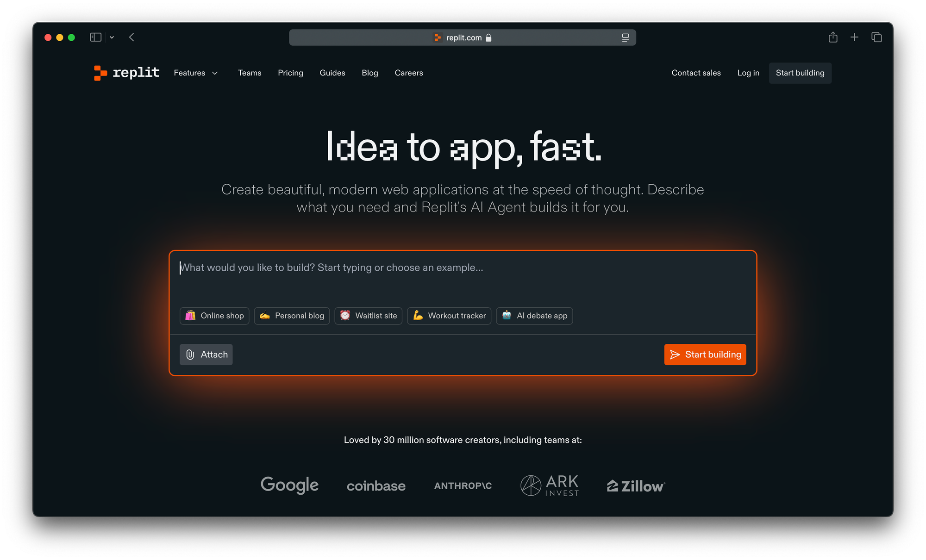Choose the Personal blog example chip
Image resolution: width=926 pixels, height=560 pixels.
pyautogui.click(x=292, y=316)
